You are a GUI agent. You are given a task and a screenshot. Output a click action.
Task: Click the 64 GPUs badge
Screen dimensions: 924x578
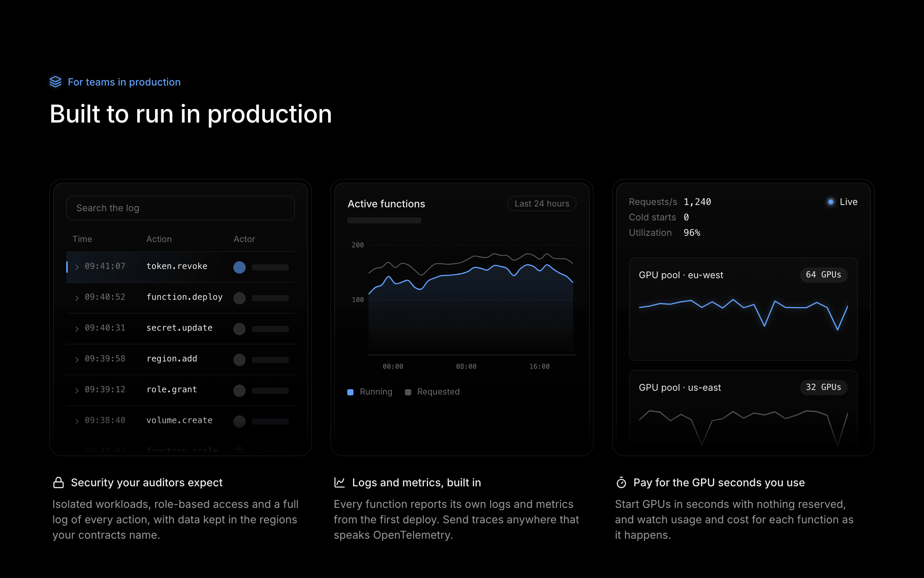pyautogui.click(x=824, y=275)
